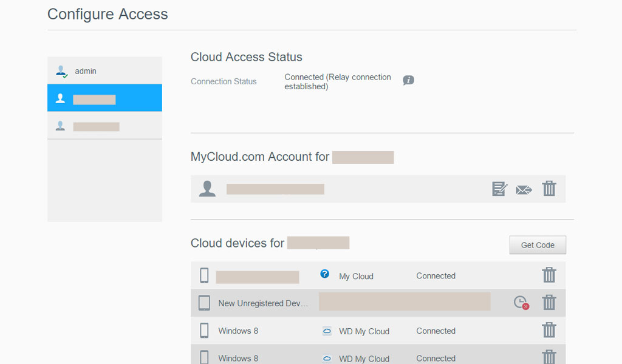Click the tablet icon for unregistered device
This screenshot has height=364, width=622.
(204, 303)
